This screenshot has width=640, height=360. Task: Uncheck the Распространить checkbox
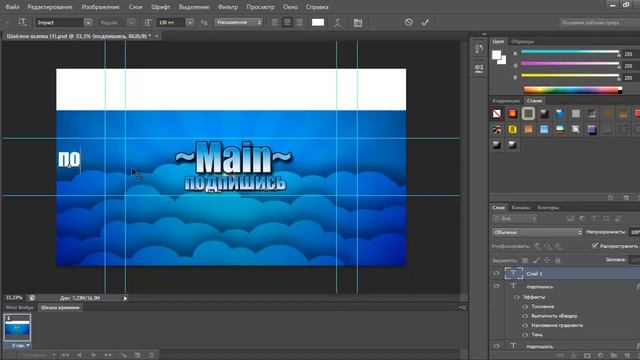(x=595, y=246)
